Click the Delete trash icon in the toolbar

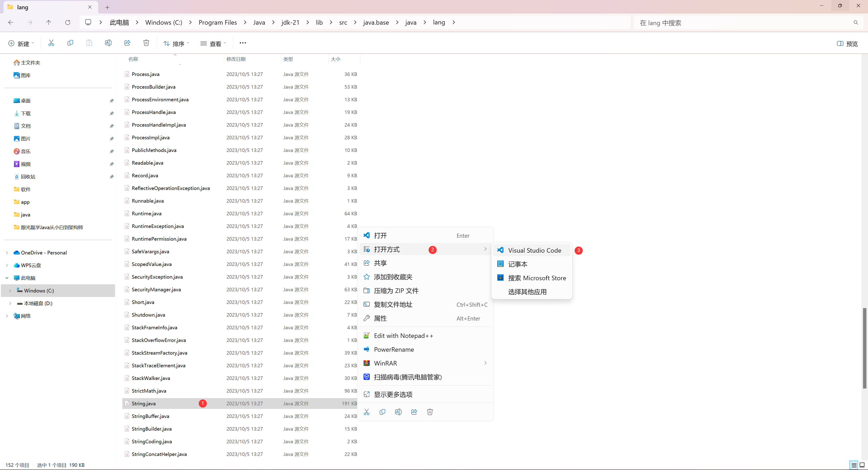pos(146,43)
